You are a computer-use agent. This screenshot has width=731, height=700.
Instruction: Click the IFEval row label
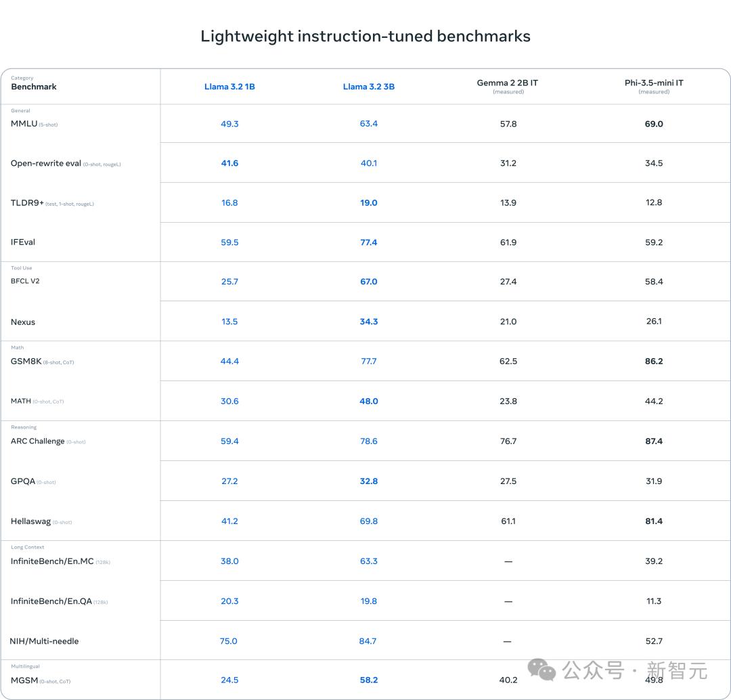coord(23,242)
